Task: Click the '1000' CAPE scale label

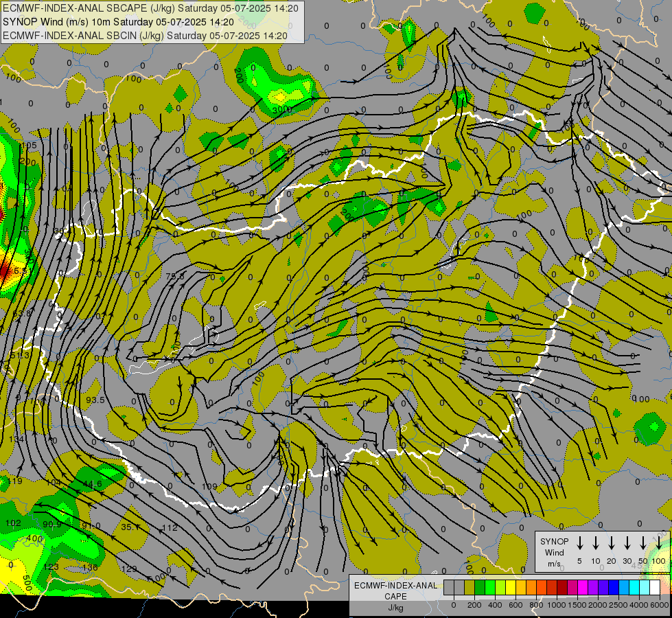Action: (557, 605)
